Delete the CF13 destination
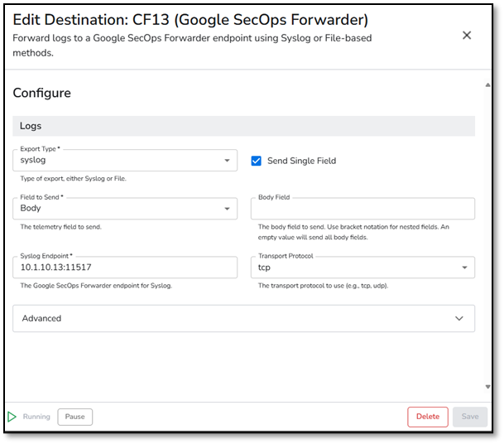The image size is (504, 444). tap(428, 417)
